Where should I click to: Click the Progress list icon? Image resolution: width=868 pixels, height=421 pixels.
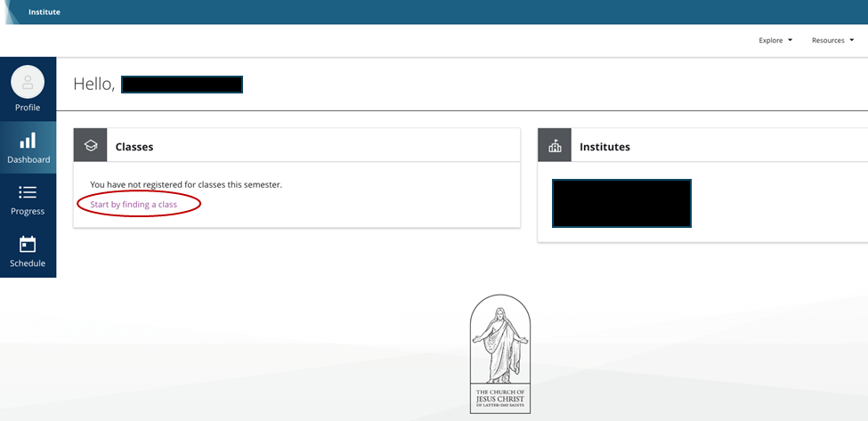(x=28, y=192)
